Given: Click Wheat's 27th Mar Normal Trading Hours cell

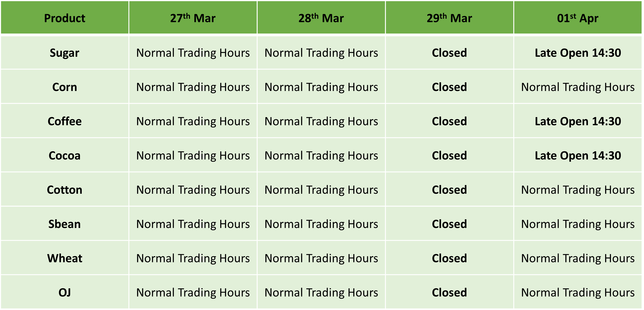Looking at the screenshot, I should (193, 258).
